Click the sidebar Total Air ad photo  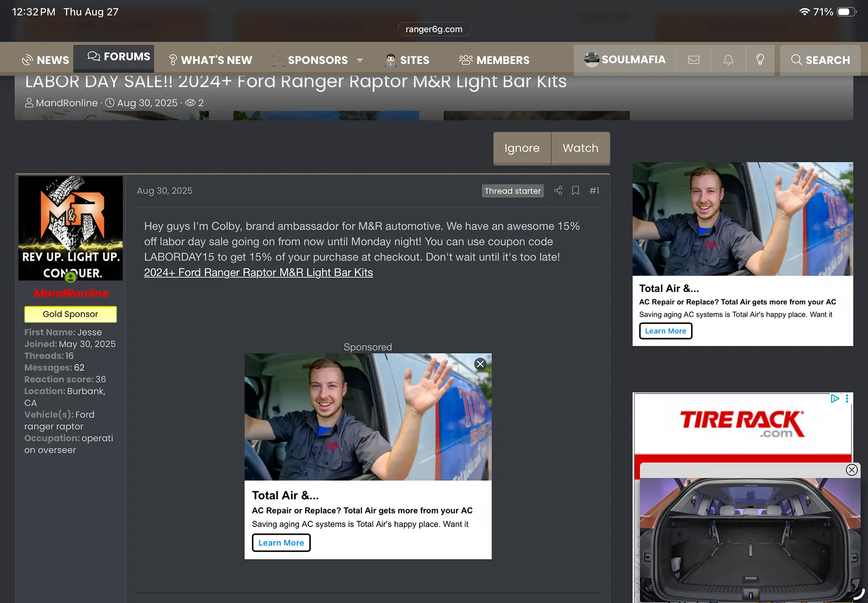coord(743,219)
